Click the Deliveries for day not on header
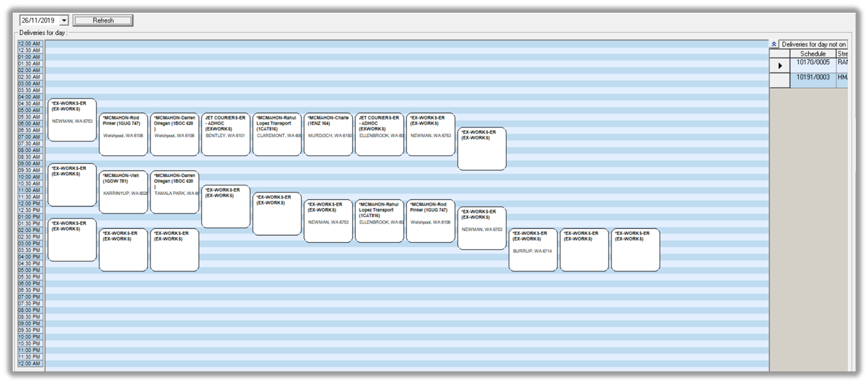The image size is (868, 386). pos(814,45)
